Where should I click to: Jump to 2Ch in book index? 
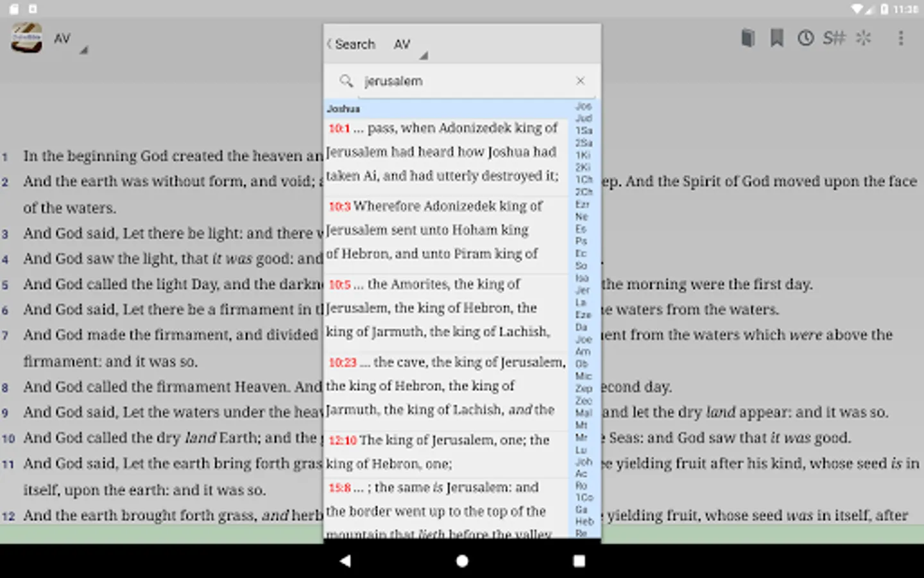pos(583,191)
